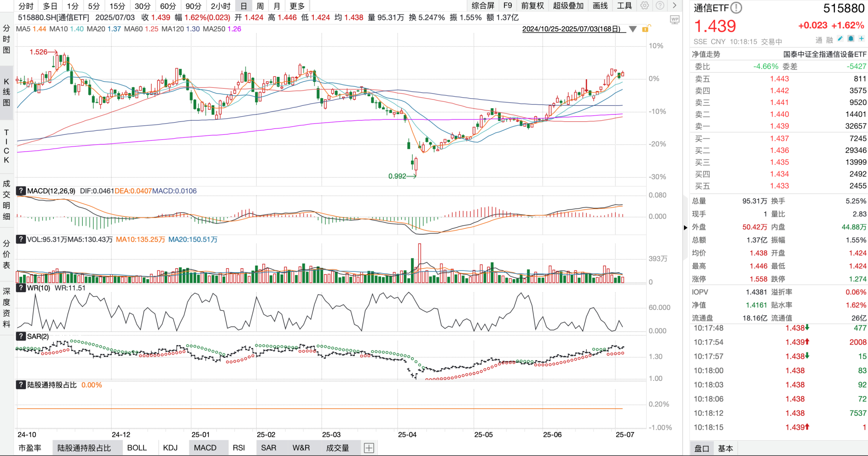Image resolution: width=868 pixels, height=456 pixels.
Task: Click the info exclamation icon next to 通信ETF
Action: pos(736,8)
